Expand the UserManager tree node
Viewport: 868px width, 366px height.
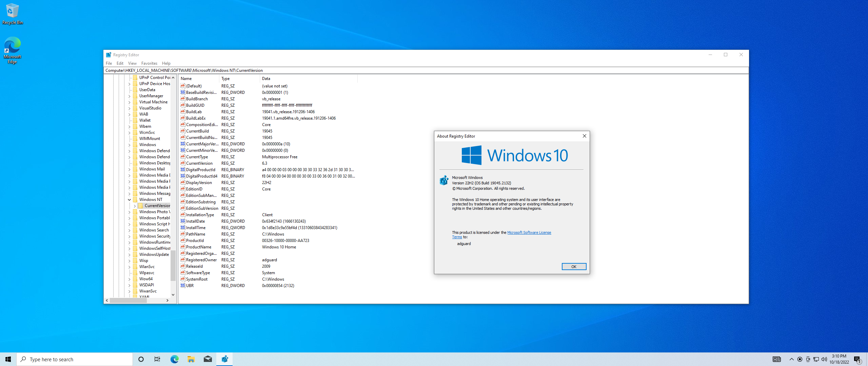point(129,96)
